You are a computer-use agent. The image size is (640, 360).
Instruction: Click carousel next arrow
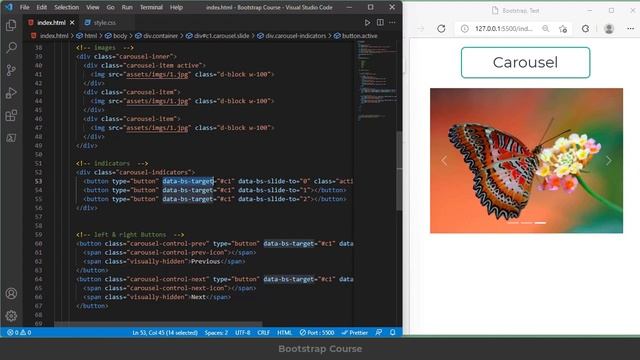pos(609,161)
